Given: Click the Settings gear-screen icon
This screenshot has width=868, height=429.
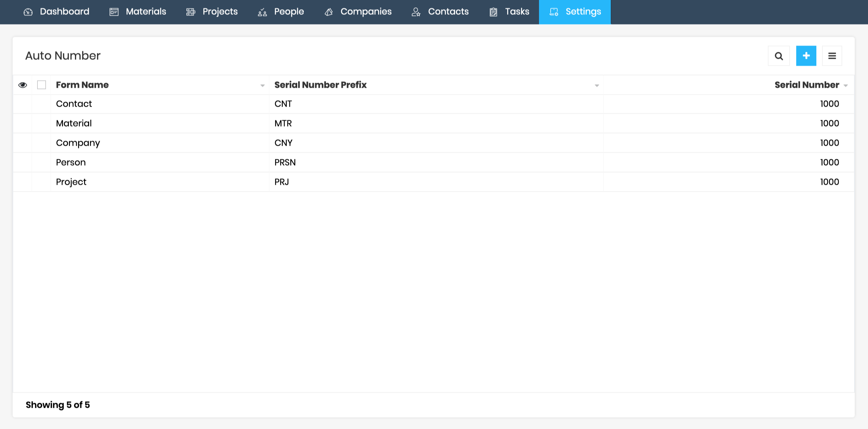Looking at the screenshot, I should 554,12.
